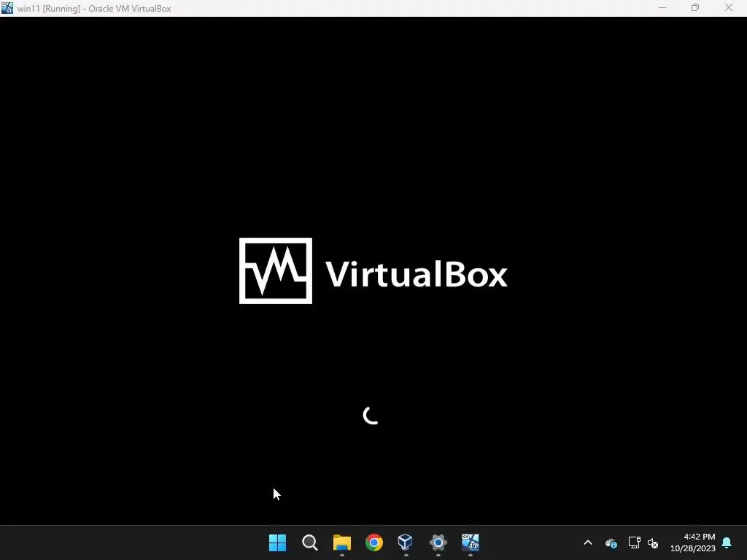
Task: Restore down the win11 VirtualBox window
Action: [695, 8]
